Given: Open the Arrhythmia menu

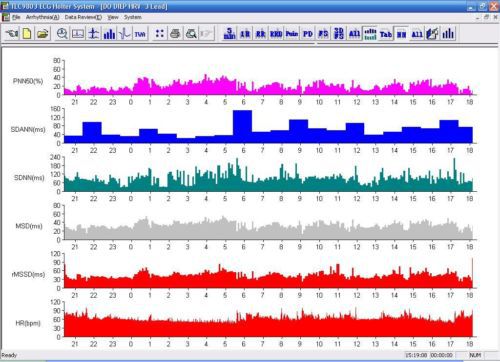Looking at the screenshot, I should point(43,17).
